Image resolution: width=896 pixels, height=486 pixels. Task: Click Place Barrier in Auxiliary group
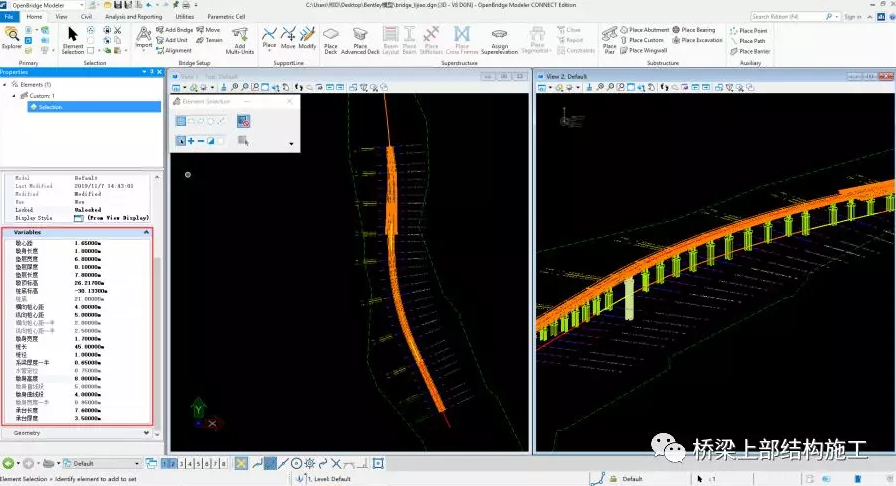pos(750,51)
